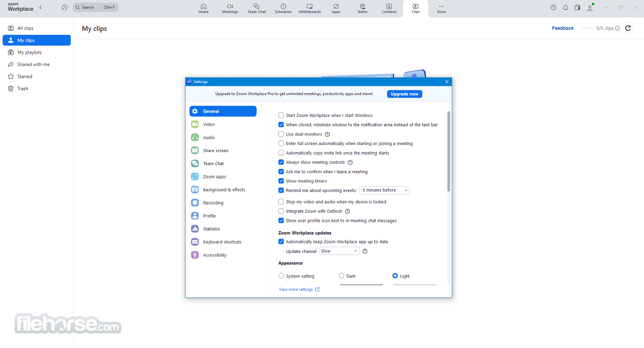Click the help icon beside Always show meeting controls
This screenshot has width=644, height=348.
click(350, 162)
